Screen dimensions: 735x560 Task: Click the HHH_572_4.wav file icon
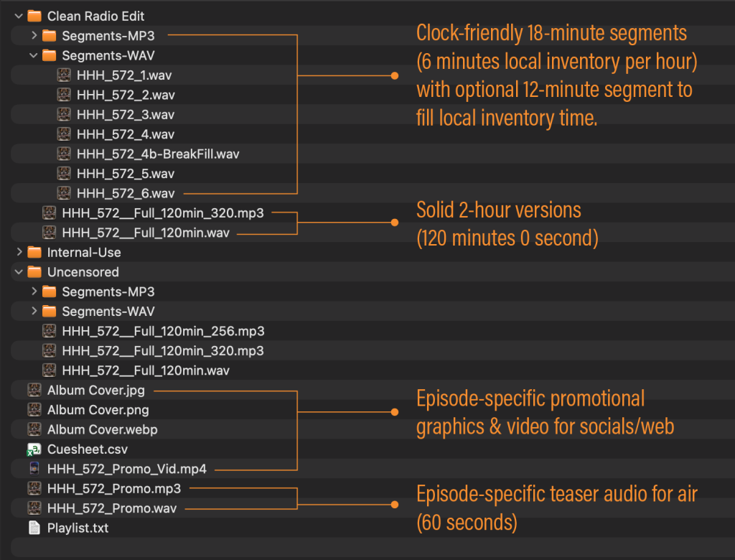64,134
